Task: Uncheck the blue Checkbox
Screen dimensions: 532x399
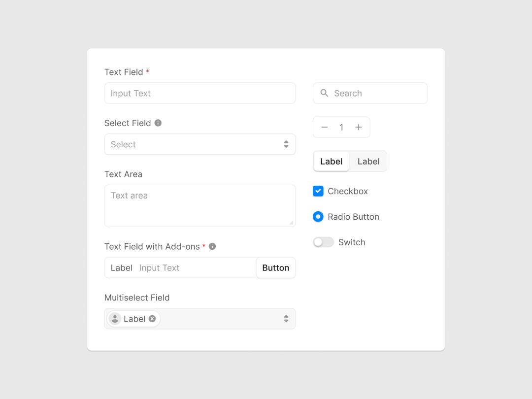Action: coord(318,191)
